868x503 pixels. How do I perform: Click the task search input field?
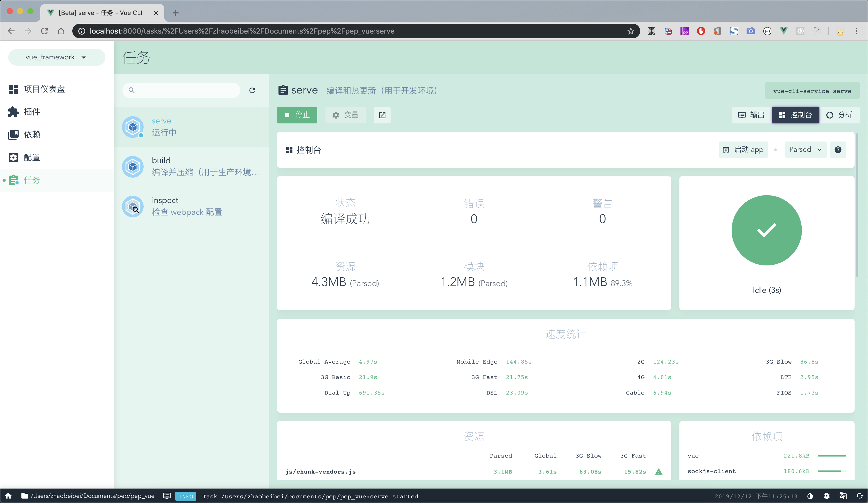click(181, 90)
